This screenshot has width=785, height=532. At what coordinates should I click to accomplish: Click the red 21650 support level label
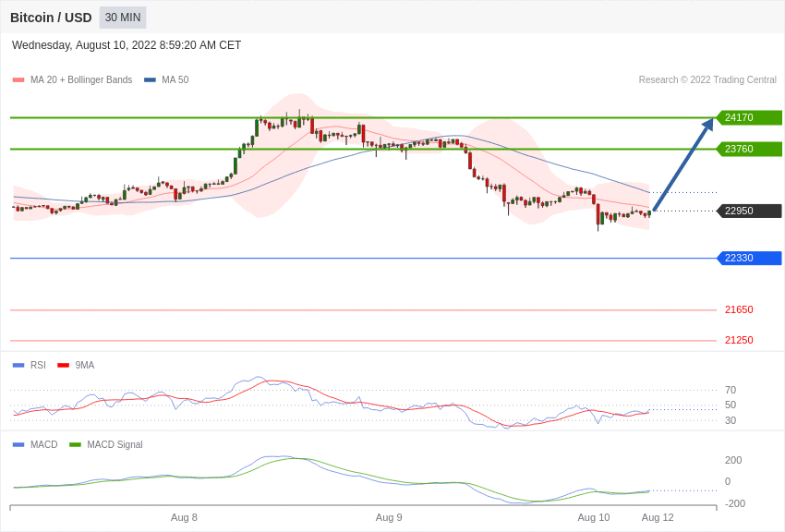(x=739, y=309)
